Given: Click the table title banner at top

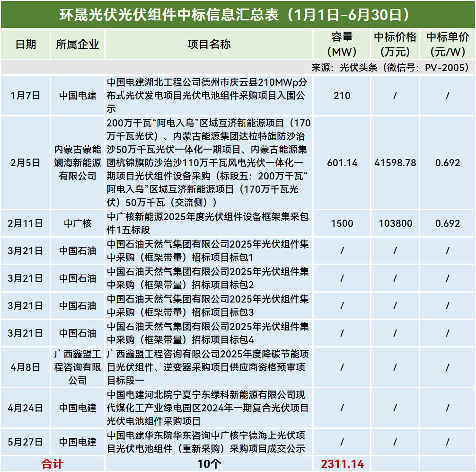Looking at the screenshot, I should pos(238,14).
